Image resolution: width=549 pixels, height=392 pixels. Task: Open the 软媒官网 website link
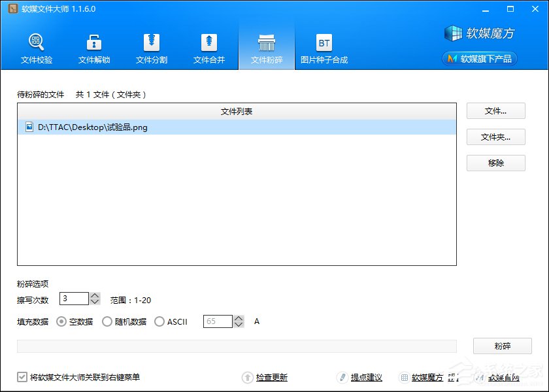tap(504, 378)
